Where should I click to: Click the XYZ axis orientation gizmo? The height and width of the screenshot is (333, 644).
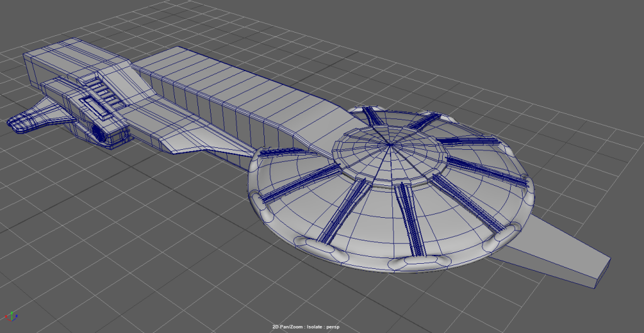coord(10,316)
